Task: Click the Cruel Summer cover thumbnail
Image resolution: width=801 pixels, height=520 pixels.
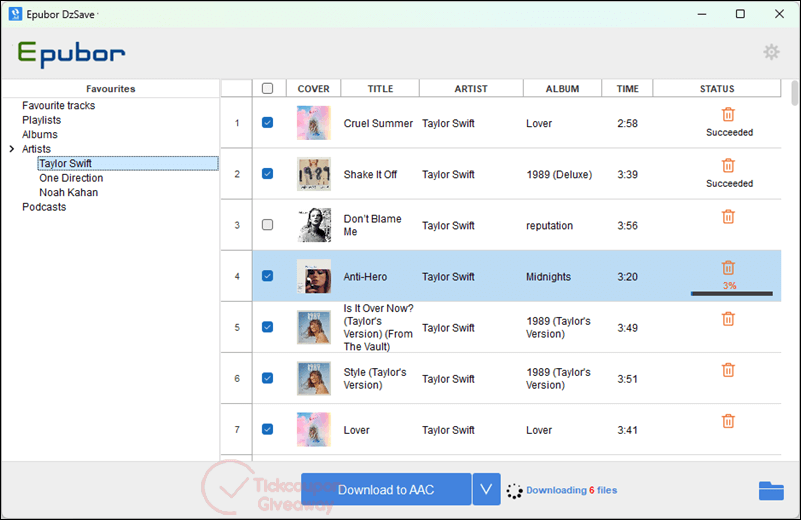Action: coord(314,123)
